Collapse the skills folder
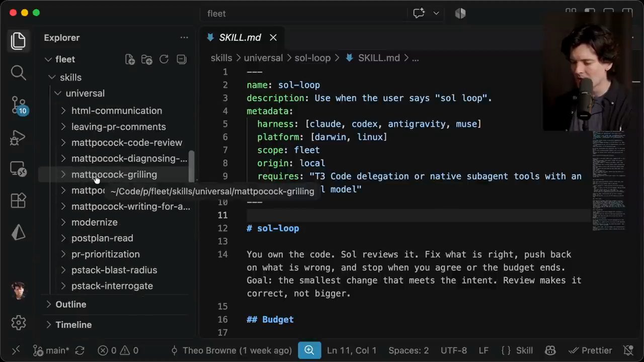 tap(52, 77)
